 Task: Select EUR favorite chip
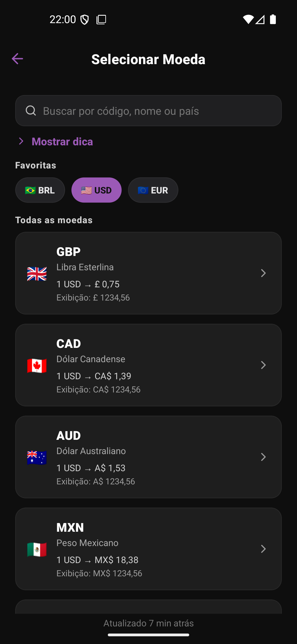tap(153, 190)
